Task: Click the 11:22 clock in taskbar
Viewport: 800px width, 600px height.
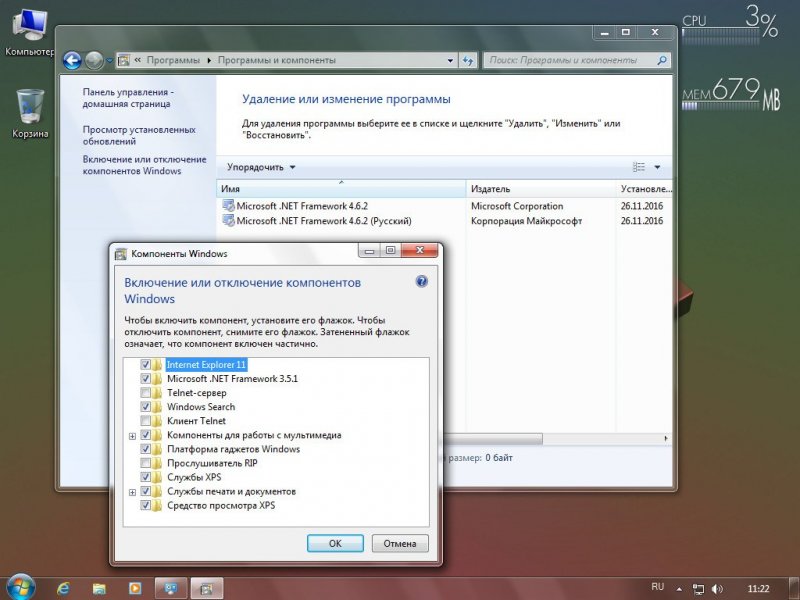Action: pyautogui.click(x=758, y=589)
